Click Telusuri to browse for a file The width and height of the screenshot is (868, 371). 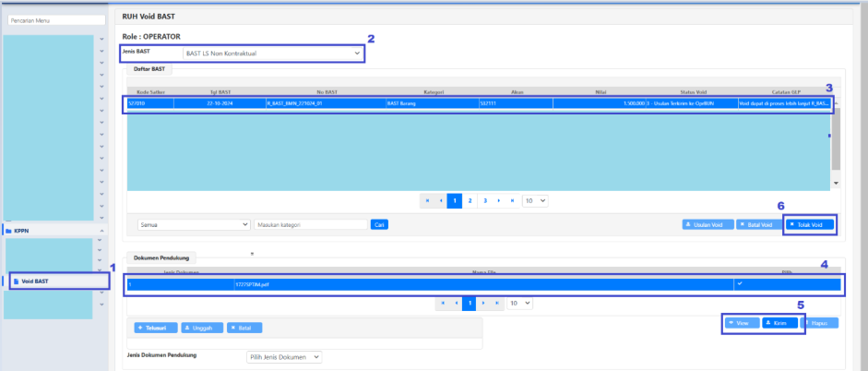pos(152,328)
